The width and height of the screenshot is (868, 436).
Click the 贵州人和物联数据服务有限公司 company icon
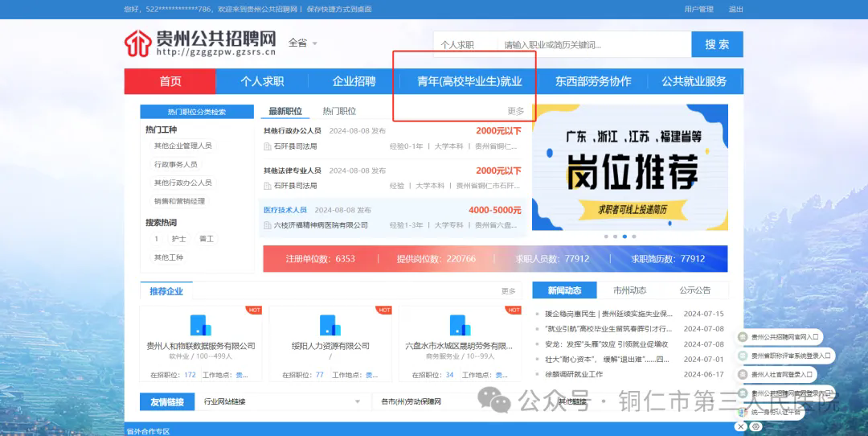point(200,325)
